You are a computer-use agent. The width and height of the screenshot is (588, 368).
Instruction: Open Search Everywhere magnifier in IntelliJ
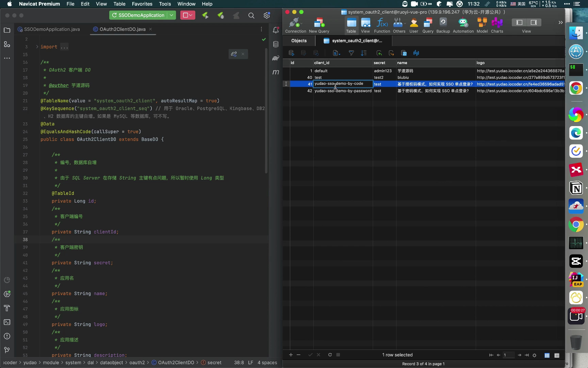click(x=251, y=15)
